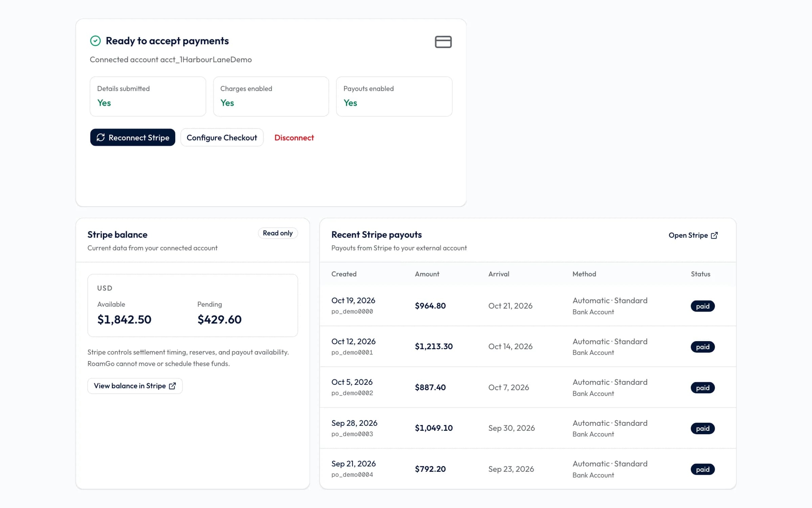Click the Recent Stripe payouts heading
Screen dimensions: 812x508
tap(377, 235)
